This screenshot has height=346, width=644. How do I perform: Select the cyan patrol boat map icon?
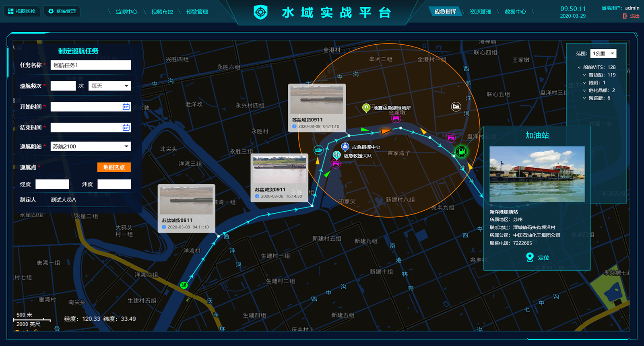coord(318,150)
